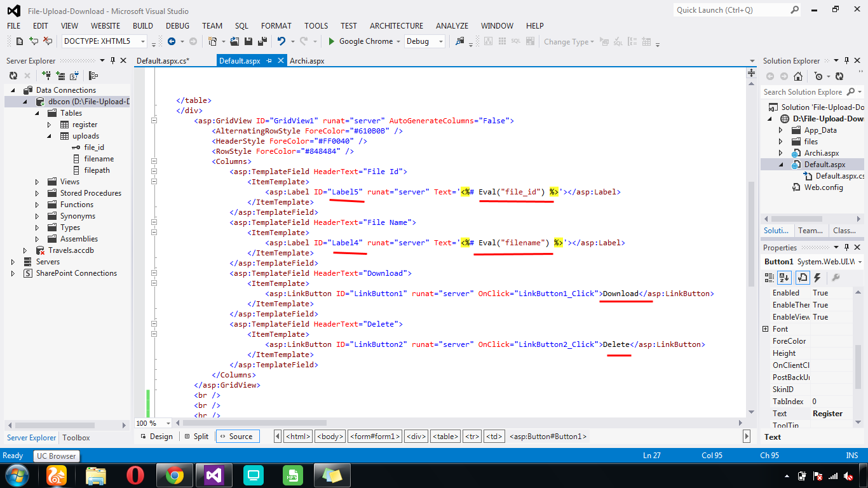Collapse the asp:GridView code block
Viewport: 868px width, 488px height.
154,121
